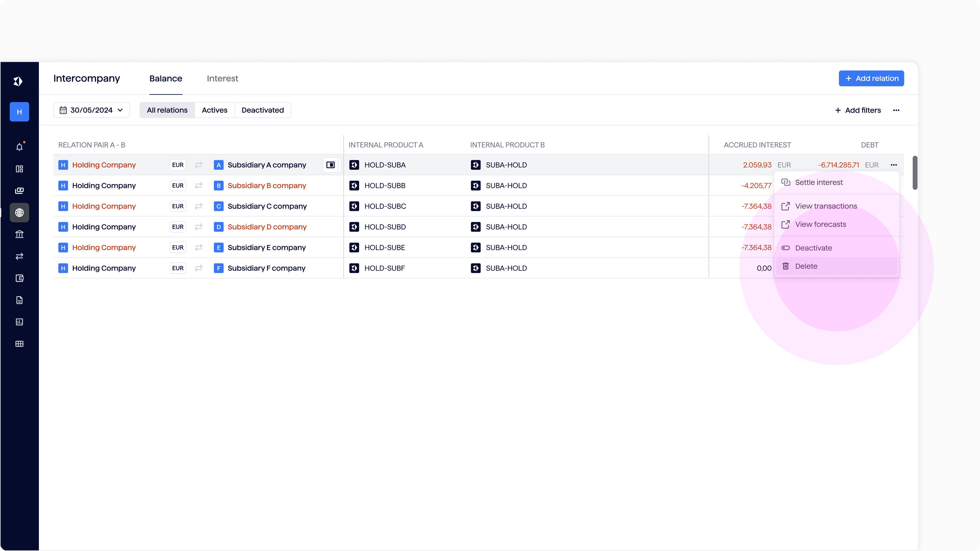Click the Add filters button
The image size is (980, 551).
pos(858,110)
